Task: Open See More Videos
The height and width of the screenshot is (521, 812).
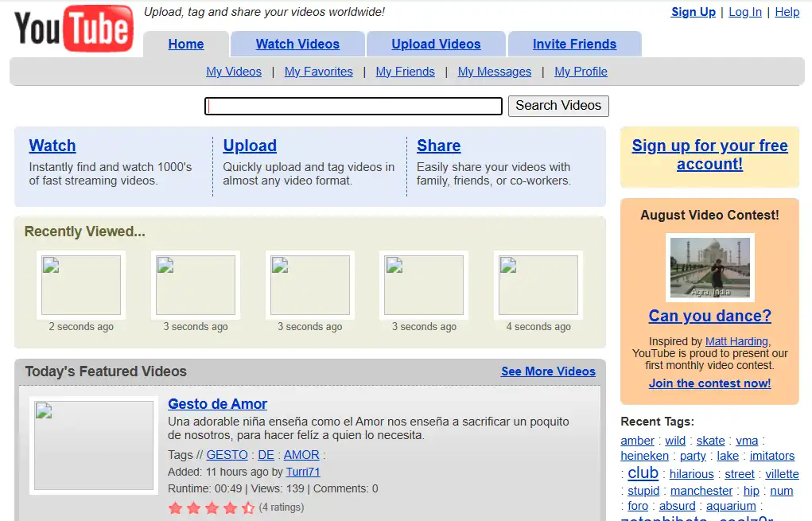Action: point(549,371)
